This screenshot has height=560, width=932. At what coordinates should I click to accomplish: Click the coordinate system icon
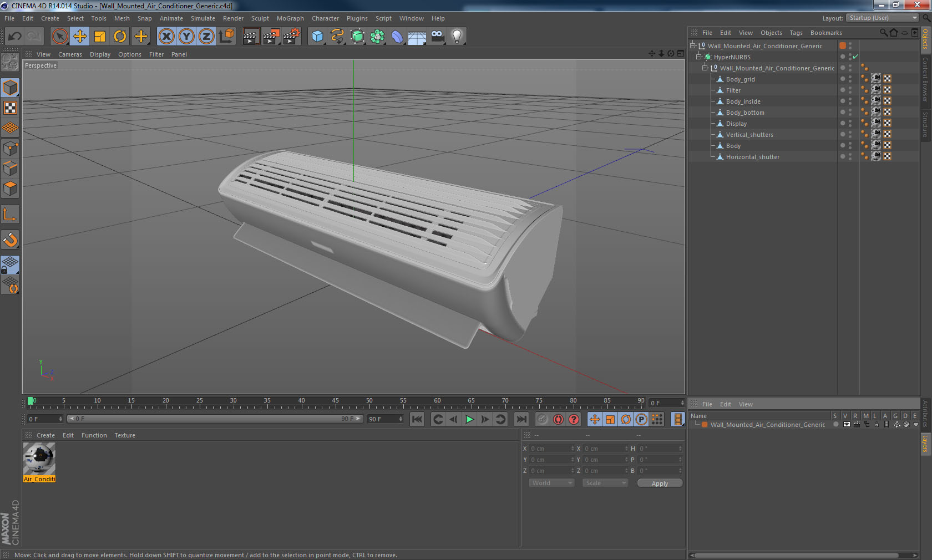[226, 37]
